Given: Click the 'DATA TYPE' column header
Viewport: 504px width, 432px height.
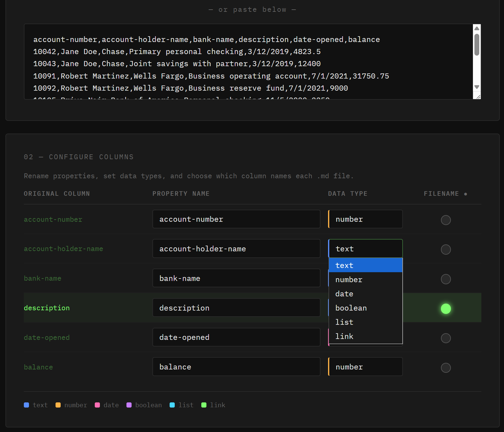Looking at the screenshot, I should pyautogui.click(x=348, y=194).
